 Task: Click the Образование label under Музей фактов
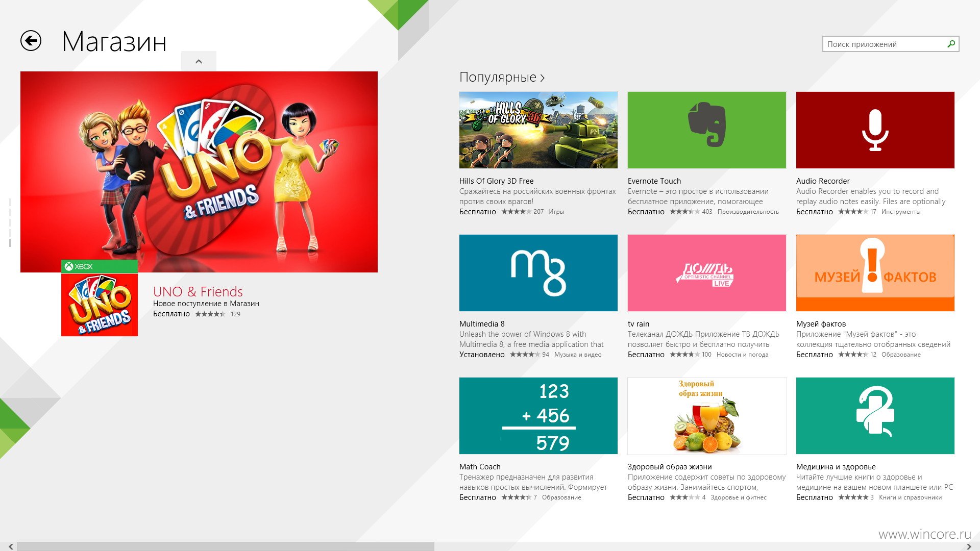tap(901, 354)
